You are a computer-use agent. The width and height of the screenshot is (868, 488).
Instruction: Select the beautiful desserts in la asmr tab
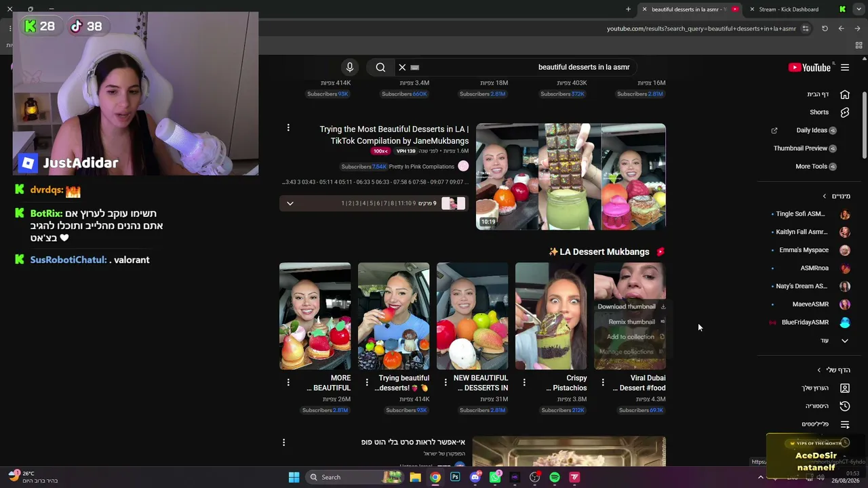(688, 9)
